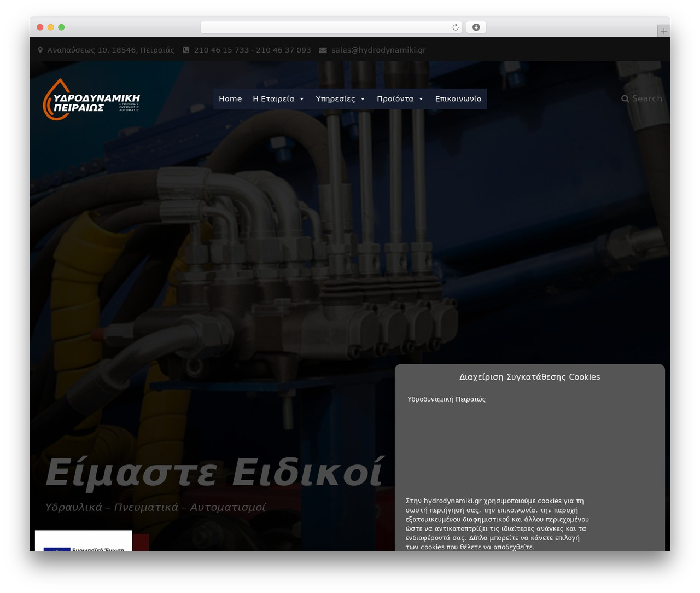
Task: Click the Υδραυλικά – Πνευματικά – Αυτοματισμοί subtitle
Action: 155,507
